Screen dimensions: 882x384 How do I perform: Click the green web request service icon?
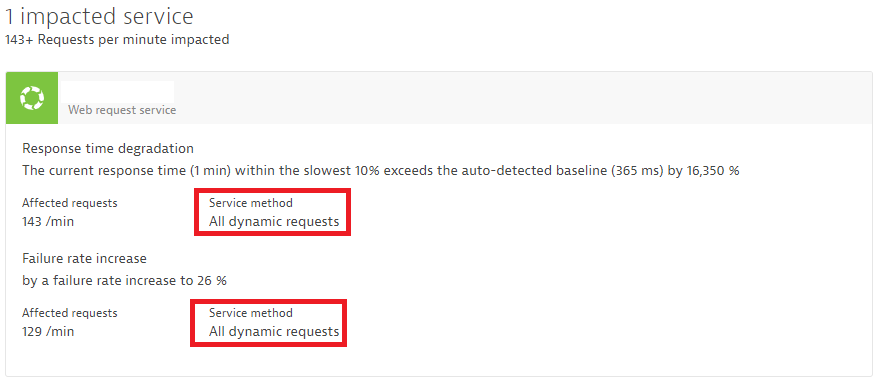pos(32,98)
